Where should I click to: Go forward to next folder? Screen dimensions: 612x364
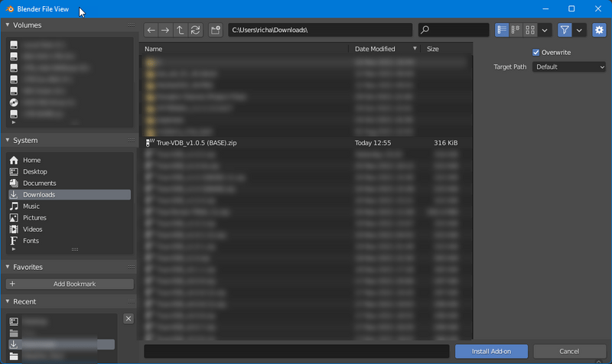(x=165, y=30)
